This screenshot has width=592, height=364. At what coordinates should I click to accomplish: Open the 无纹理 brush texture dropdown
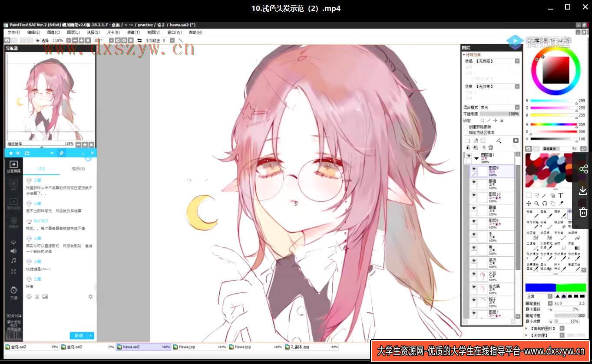[x=562, y=335]
